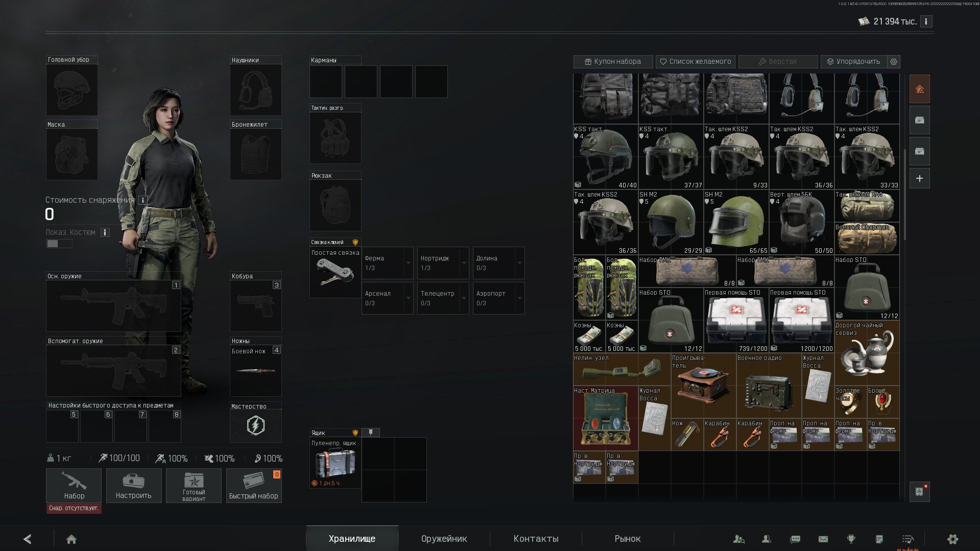This screenshot has height=551, width=980.
Task: Open the currency info button beside the balance
Action: pos(926,21)
